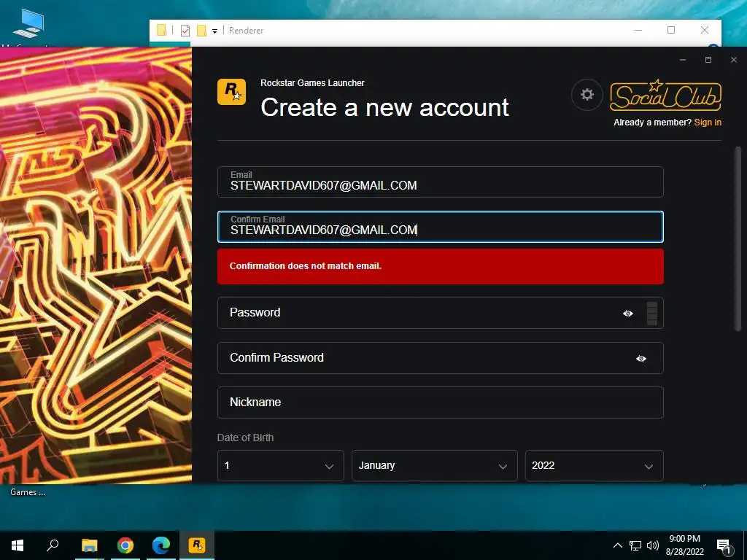The width and height of the screenshot is (747, 560).
Task: Open the day dropdown showing 1
Action: point(281,465)
